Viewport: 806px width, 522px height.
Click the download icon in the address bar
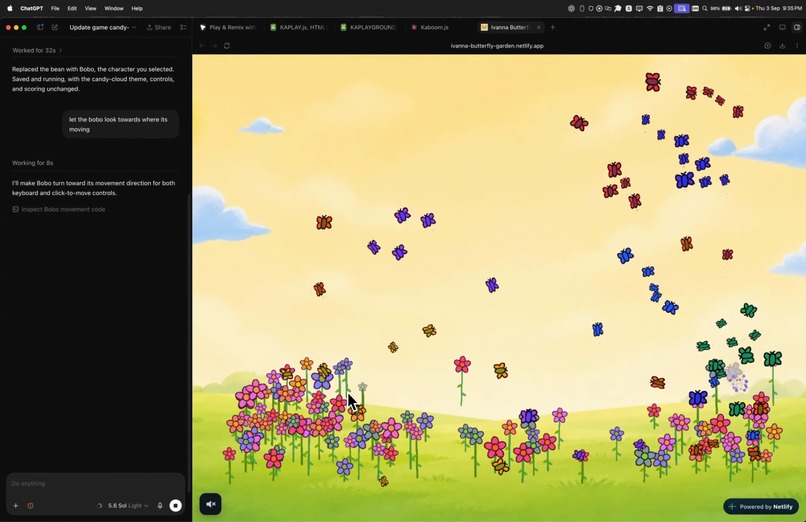[x=782, y=46]
